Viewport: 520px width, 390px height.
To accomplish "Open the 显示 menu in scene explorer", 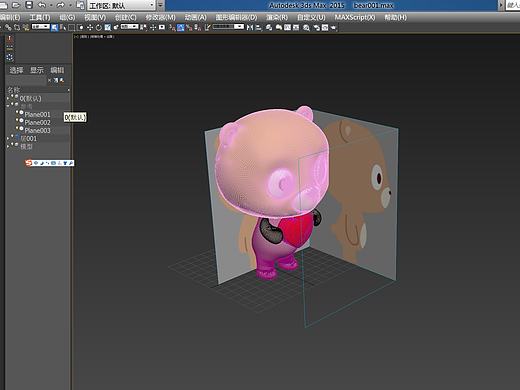I will pos(37,70).
